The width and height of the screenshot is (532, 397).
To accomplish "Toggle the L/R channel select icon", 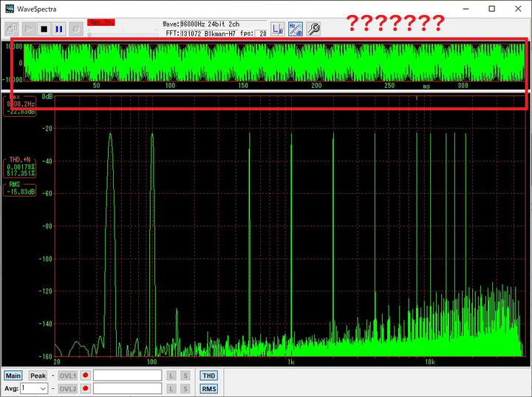I will point(278,29).
